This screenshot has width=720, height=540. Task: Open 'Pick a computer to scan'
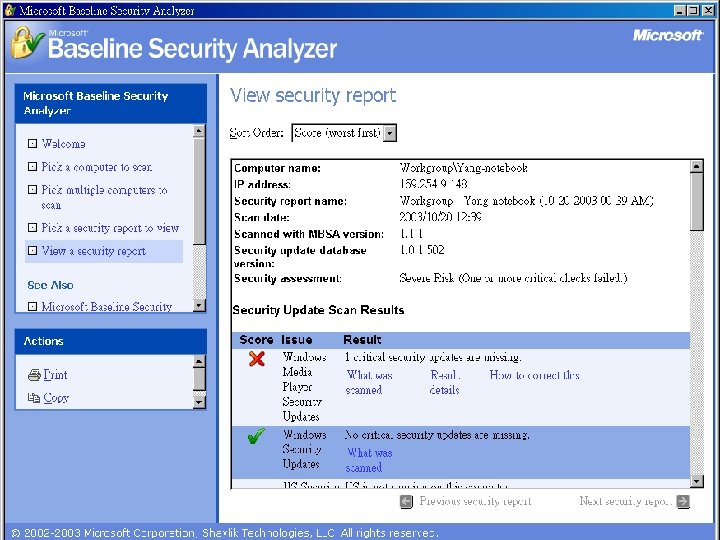point(96,167)
